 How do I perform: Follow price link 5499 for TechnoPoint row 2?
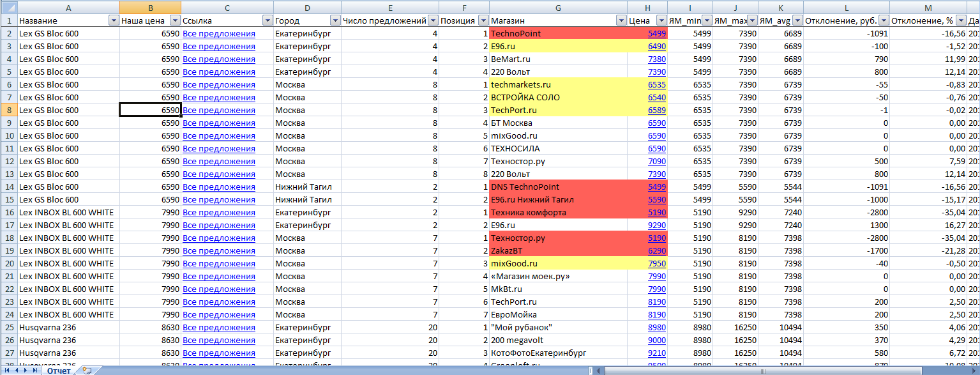point(657,33)
